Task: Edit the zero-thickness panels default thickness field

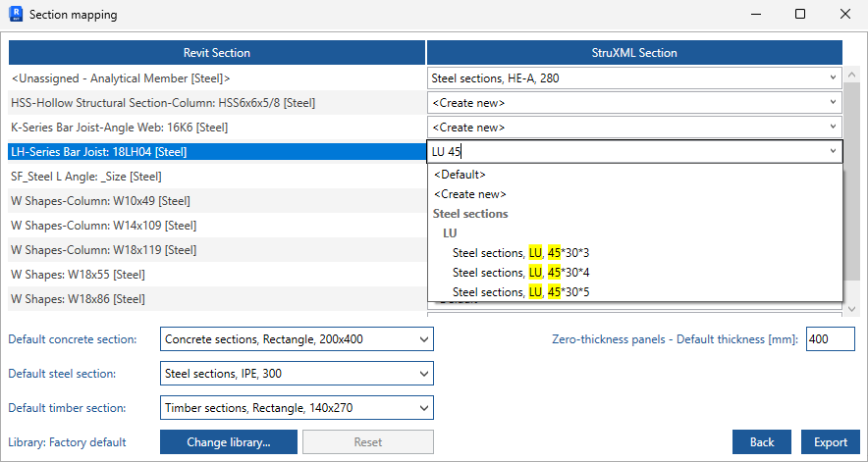Action: (x=831, y=339)
